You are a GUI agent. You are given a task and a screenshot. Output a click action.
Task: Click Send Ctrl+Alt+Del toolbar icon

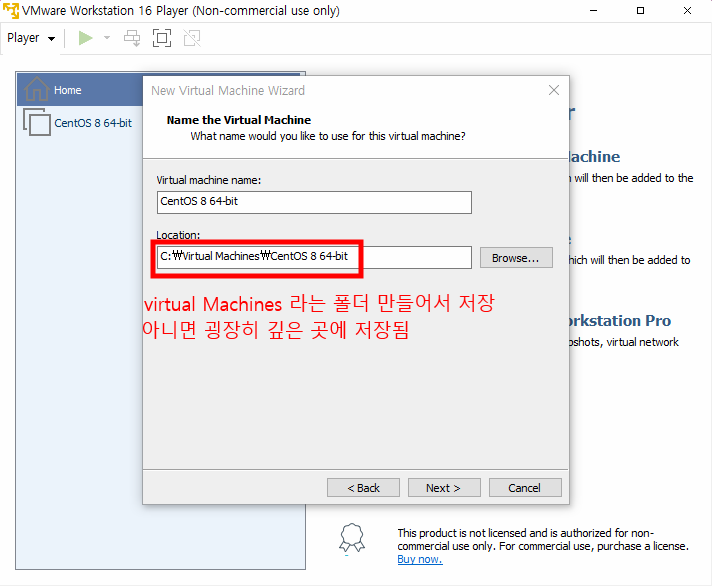click(132, 38)
